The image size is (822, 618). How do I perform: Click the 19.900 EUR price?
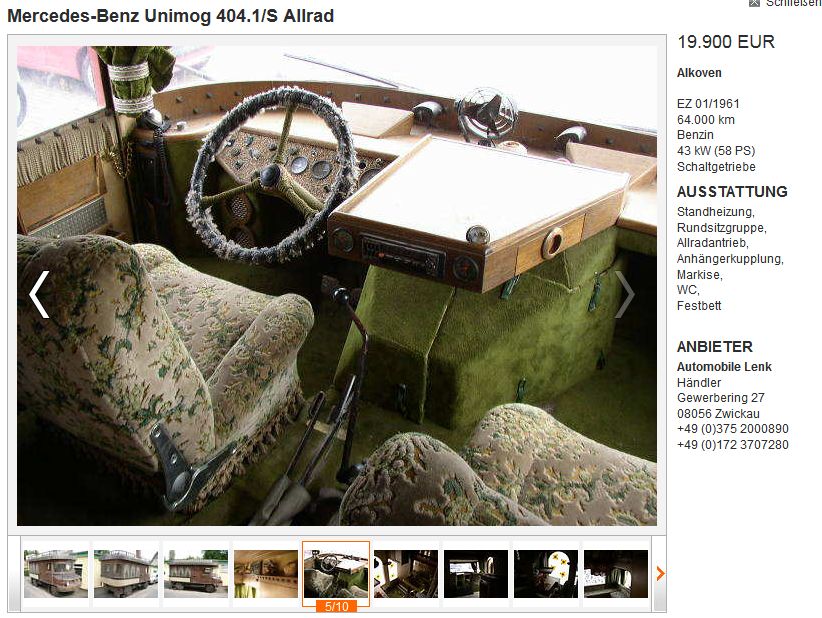(726, 42)
